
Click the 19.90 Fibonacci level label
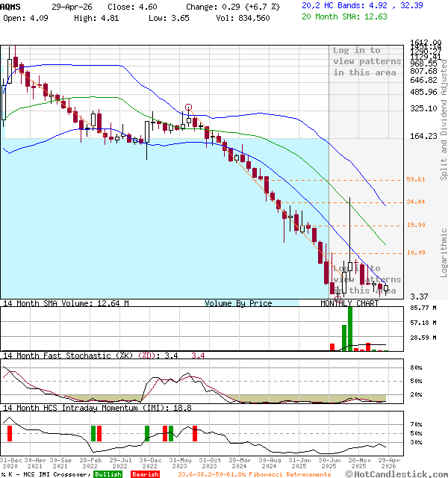point(416,225)
